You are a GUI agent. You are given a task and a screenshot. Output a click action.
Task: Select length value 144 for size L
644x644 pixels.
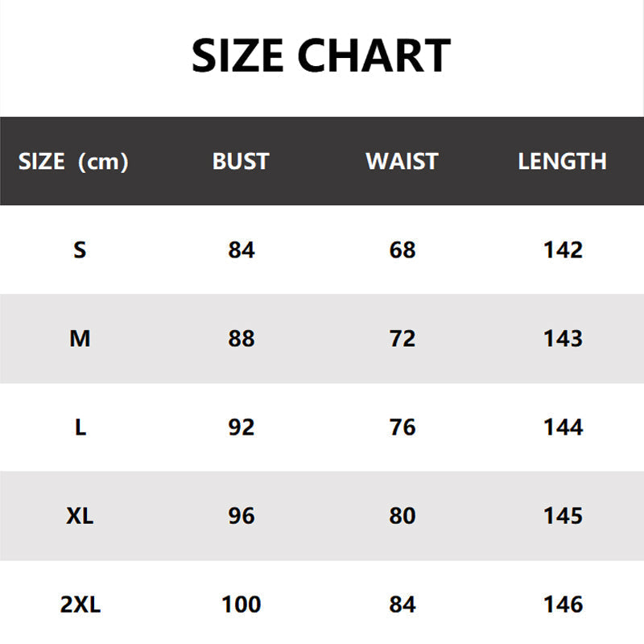(563, 427)
